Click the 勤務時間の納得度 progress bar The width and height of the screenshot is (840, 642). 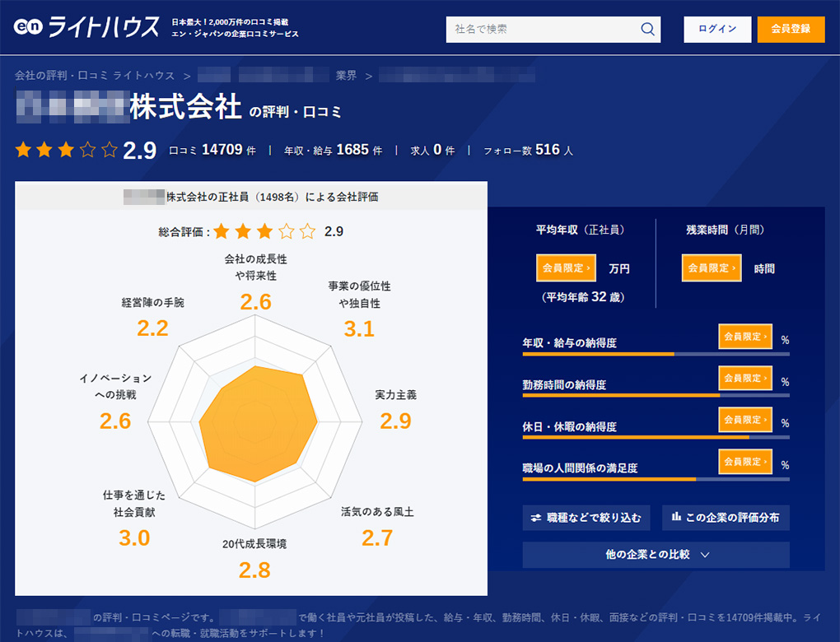[x=655, y=395]
